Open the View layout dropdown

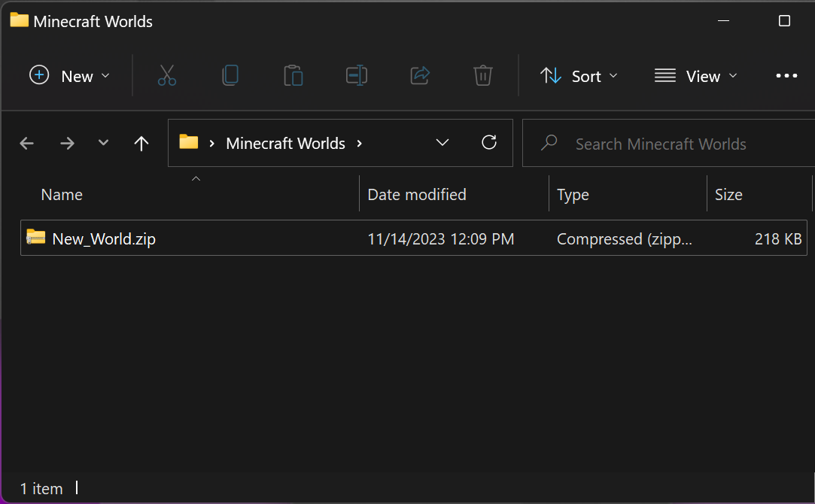coord(696,76)
